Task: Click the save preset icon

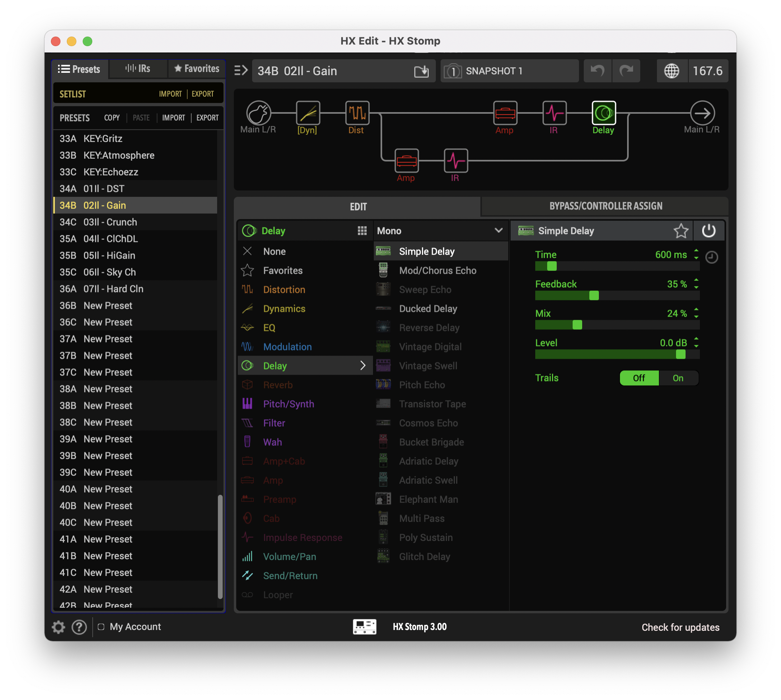Action: (x=422, y=71)
